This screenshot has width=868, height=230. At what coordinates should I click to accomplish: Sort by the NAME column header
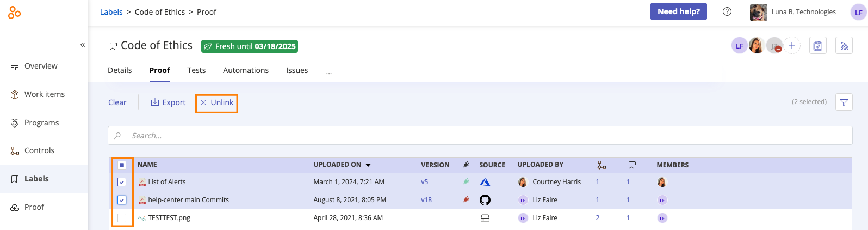click(x=147, y=165)
